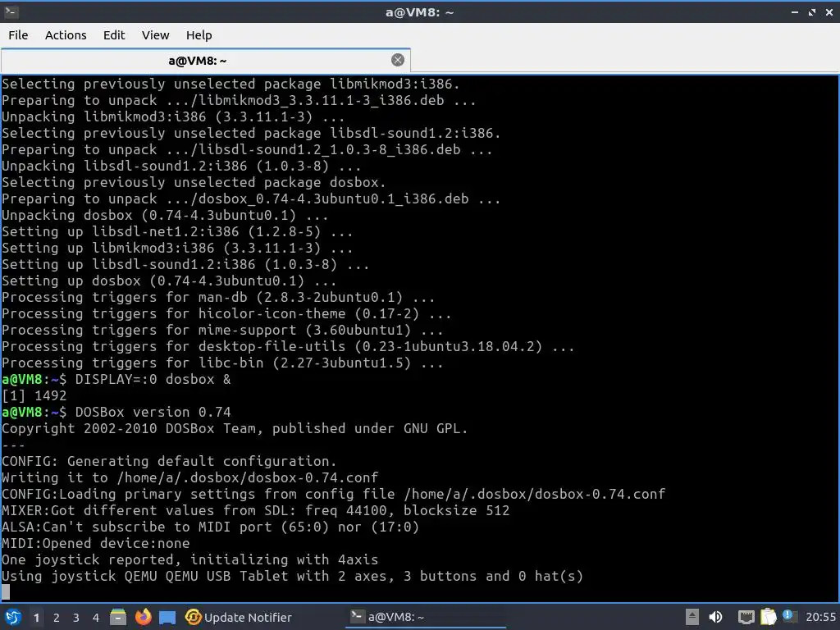The image size is (840, 630).
Task: Click the 'MIDI:Opened device:none' line
Action: click(96, 543)
